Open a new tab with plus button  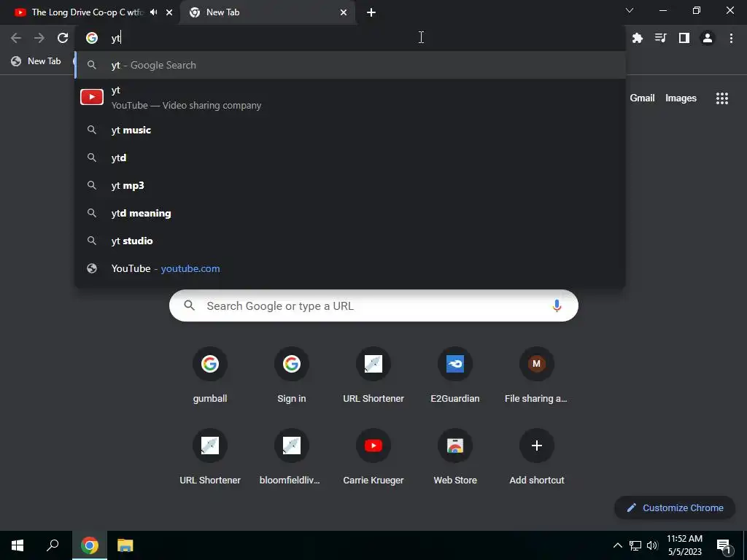click(371, 13)
